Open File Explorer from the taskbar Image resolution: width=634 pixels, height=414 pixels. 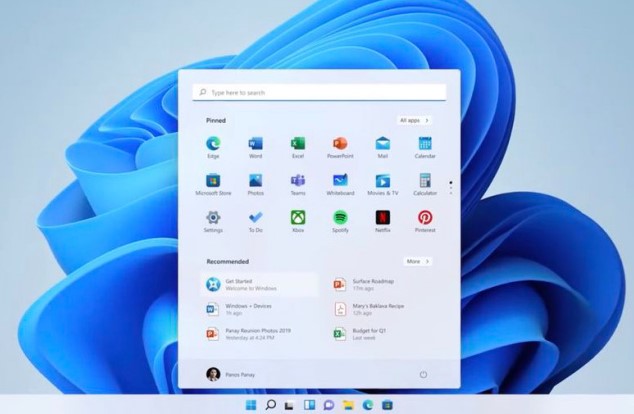coord(348,405)
